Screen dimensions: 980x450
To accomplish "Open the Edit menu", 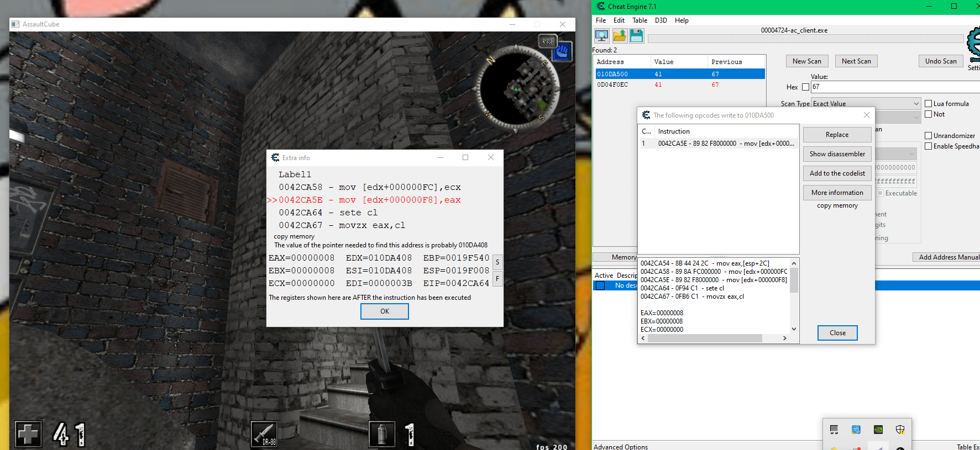I will tap(619, 20).
